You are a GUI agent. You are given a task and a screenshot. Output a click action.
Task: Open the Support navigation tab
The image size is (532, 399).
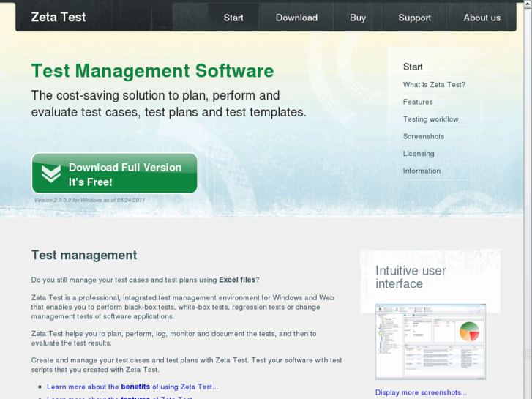[x=415, y=18]
